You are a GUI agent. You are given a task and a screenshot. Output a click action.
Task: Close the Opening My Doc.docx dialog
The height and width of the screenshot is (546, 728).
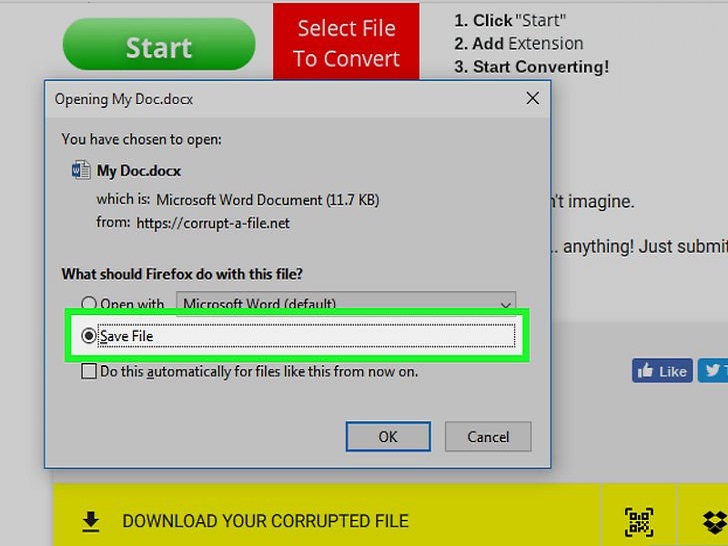click(533, 98)
